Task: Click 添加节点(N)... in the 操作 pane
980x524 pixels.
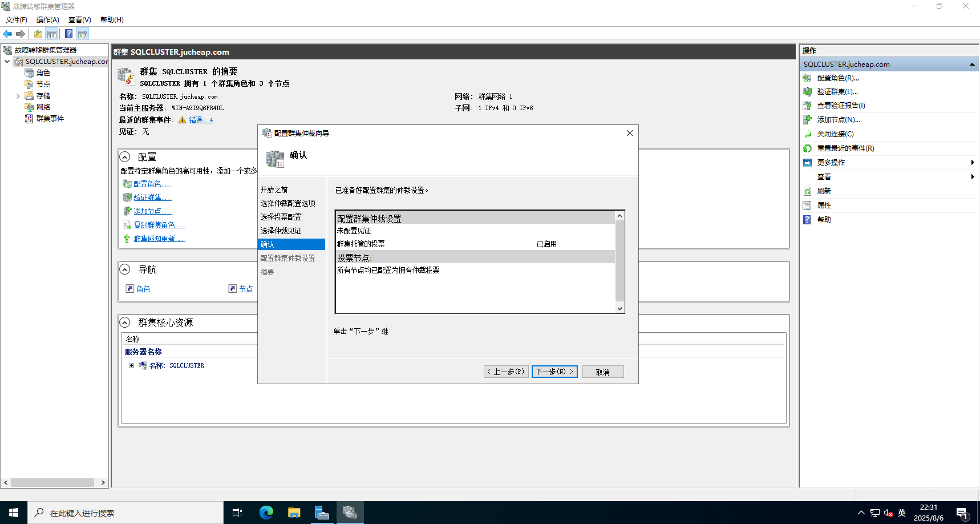Action: click(839, 119)
